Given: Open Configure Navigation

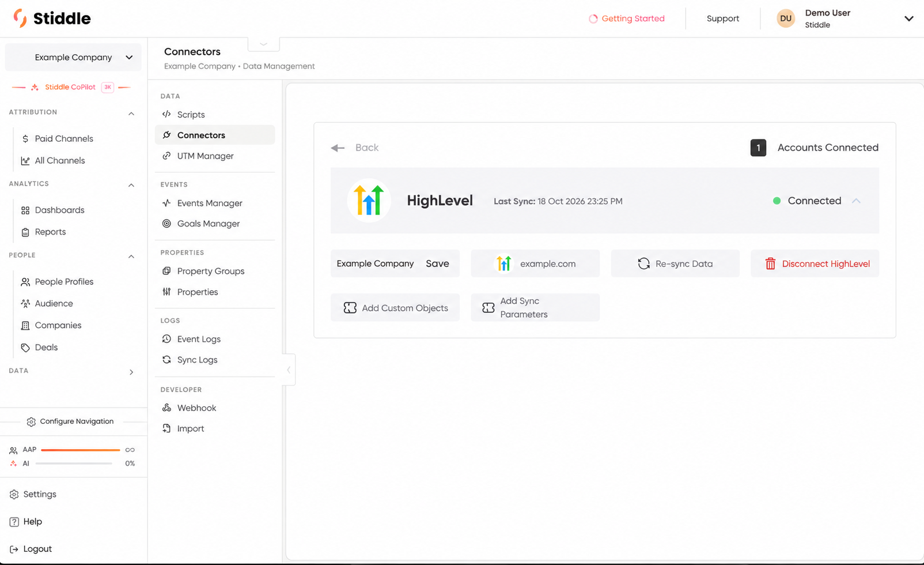Looking at the screenshot, I should [x=71, y=421].
